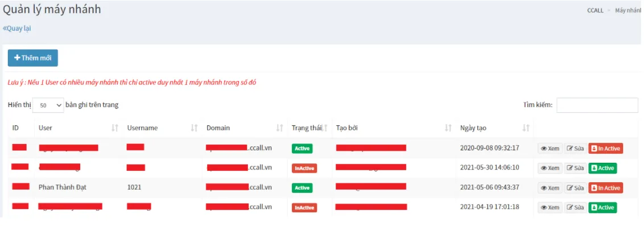
Task: View the row created 2020-09-08 09:32:17
Action: click(550, 149)
